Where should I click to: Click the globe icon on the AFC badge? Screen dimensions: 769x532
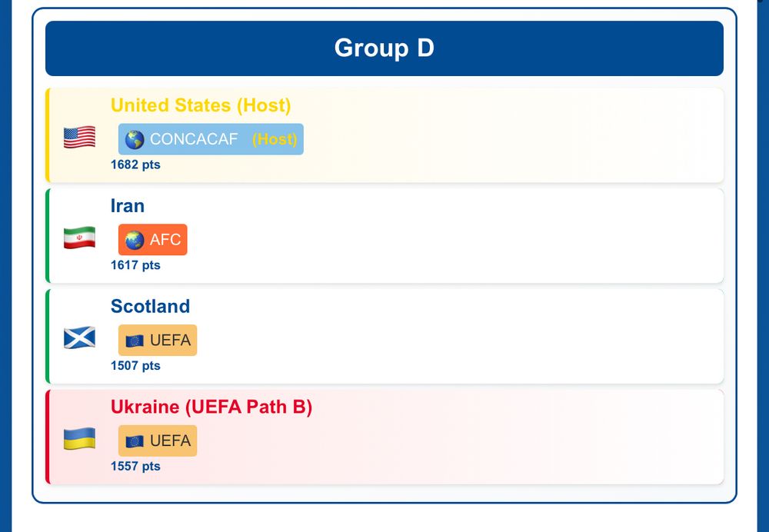(134, 239)
